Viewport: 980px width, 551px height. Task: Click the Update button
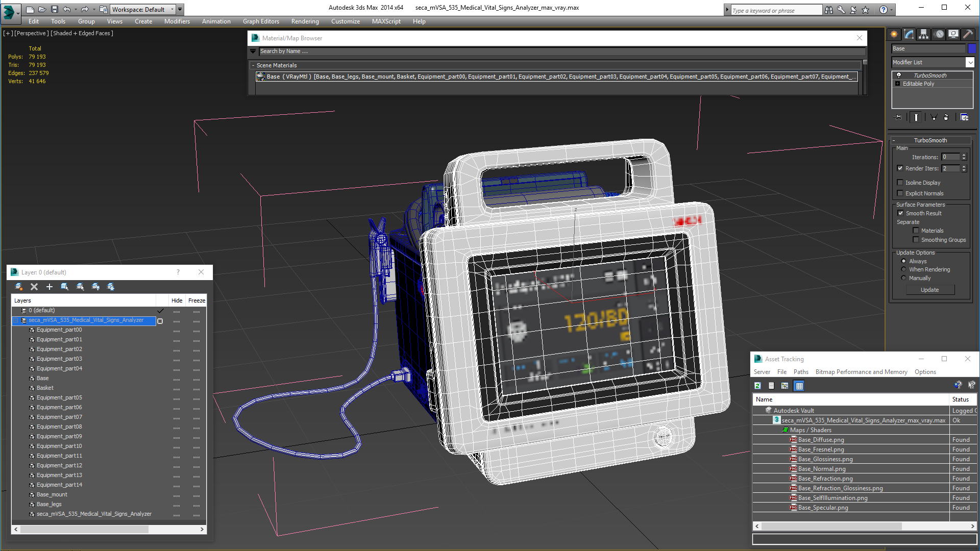point(929,290)
